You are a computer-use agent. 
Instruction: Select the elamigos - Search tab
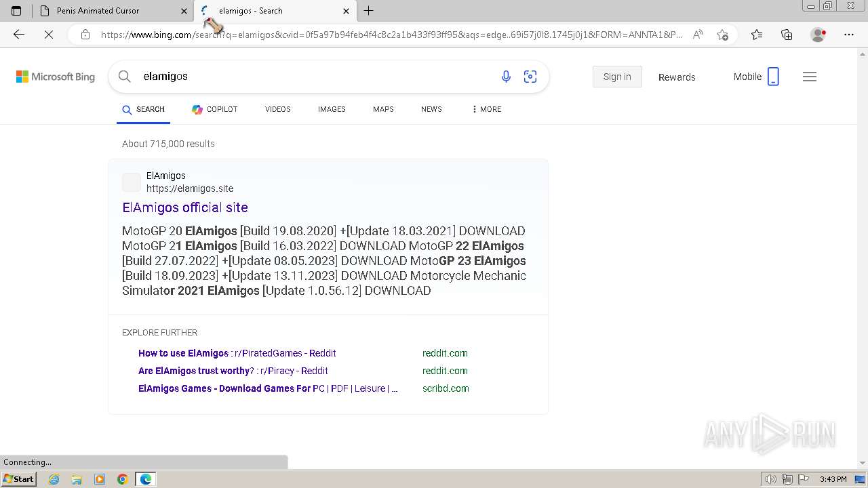276,11
